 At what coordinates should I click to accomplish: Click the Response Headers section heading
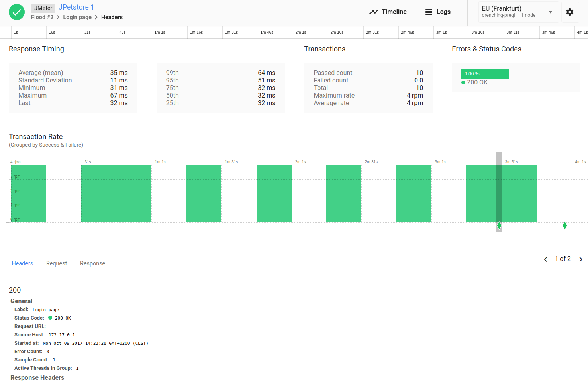(x=37, y=378)
